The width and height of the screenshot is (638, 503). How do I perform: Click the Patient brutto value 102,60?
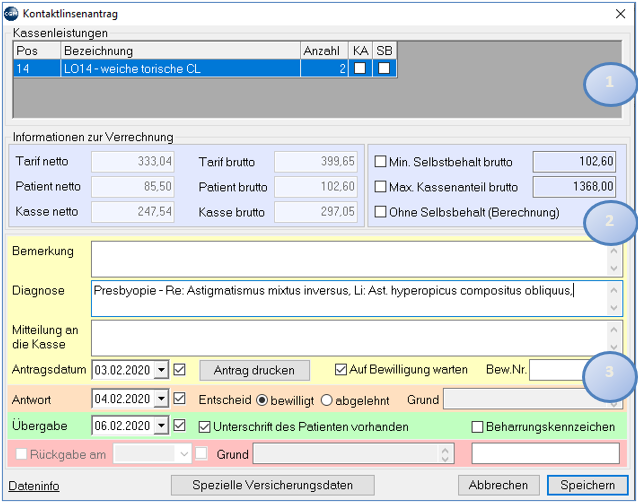[316, 187]
